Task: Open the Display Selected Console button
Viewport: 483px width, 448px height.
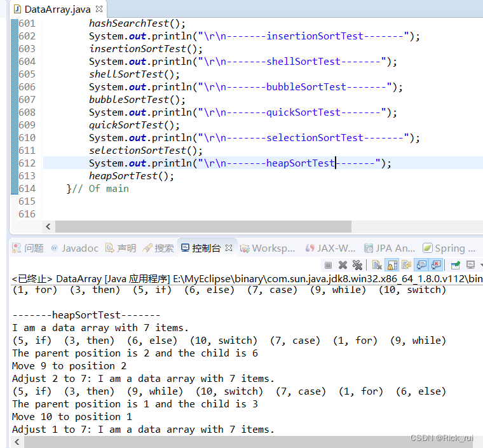Action: click(470, 265)
